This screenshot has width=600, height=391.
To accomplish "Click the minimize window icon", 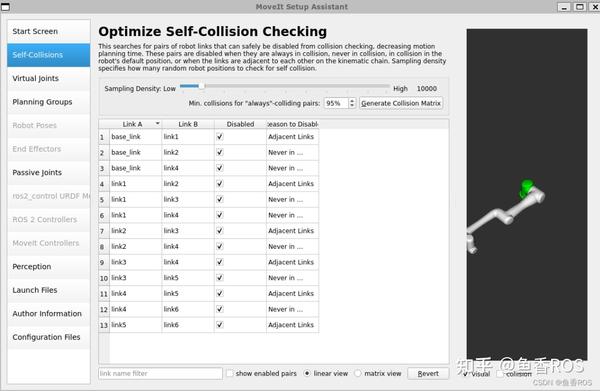I will tap(564, 7).
